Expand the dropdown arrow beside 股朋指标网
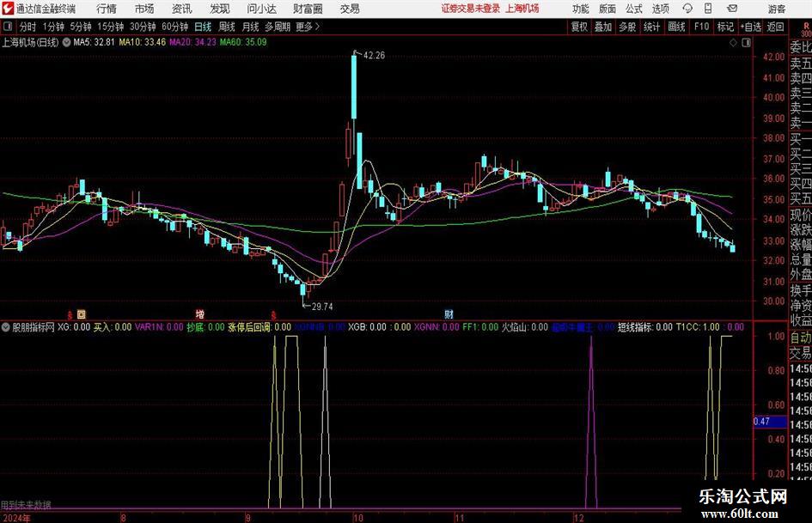812x523 pixels. pos(6,327)
